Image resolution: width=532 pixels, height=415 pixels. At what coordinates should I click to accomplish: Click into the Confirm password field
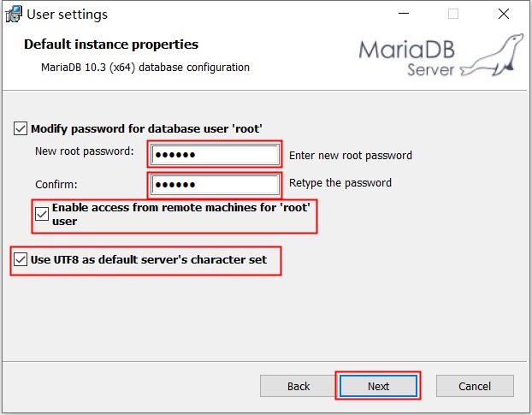214,185
